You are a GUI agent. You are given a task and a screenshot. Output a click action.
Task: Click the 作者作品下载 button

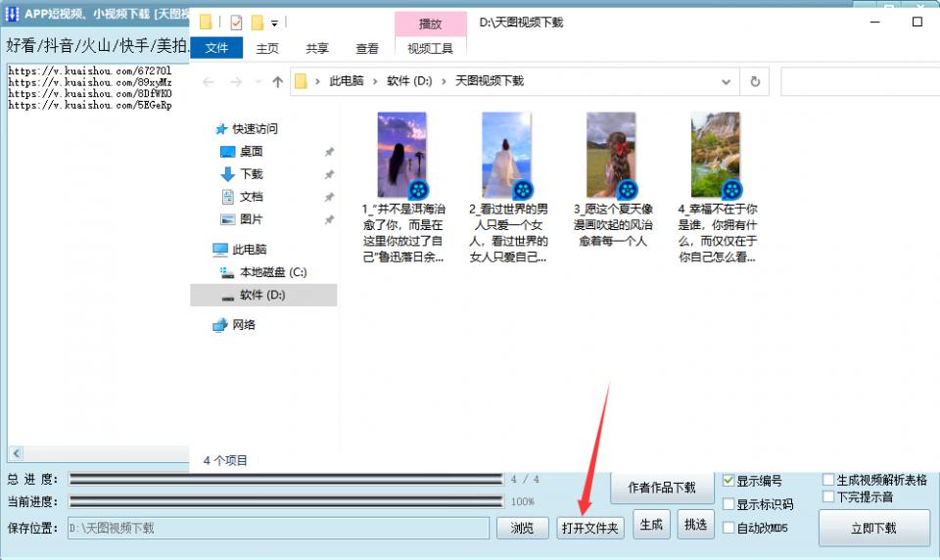pyautogui.click(x=662, y=489)
